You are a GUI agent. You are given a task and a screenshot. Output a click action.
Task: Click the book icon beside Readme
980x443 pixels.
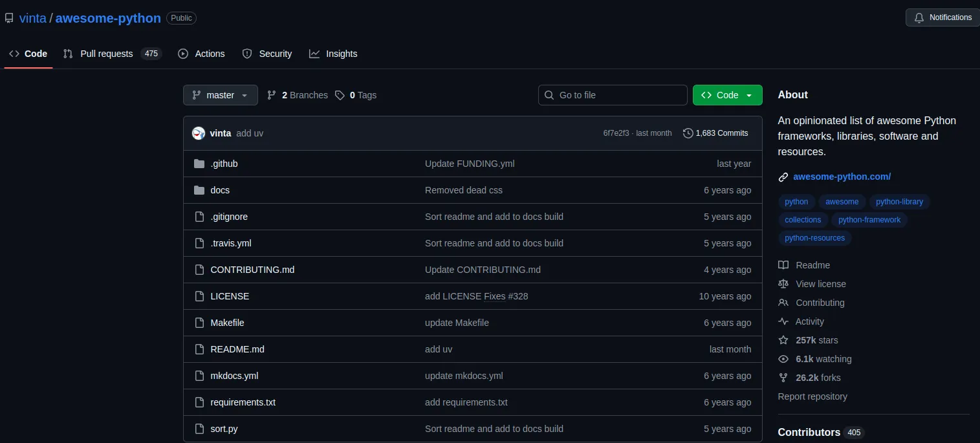click(x=783, y=265)
